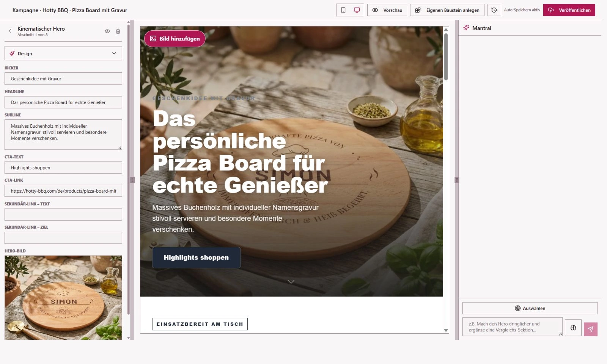Click the left panel resize handle

(132, 180)
